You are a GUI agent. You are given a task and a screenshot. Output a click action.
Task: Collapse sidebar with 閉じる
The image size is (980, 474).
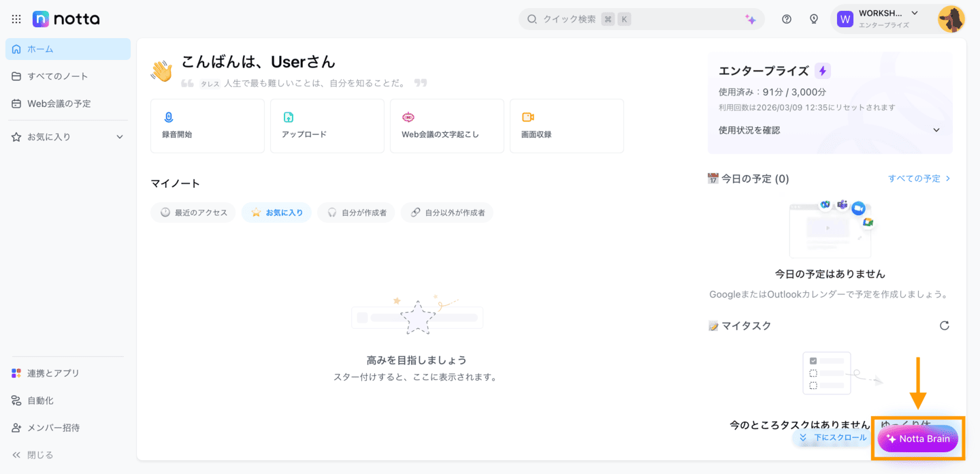68,455
